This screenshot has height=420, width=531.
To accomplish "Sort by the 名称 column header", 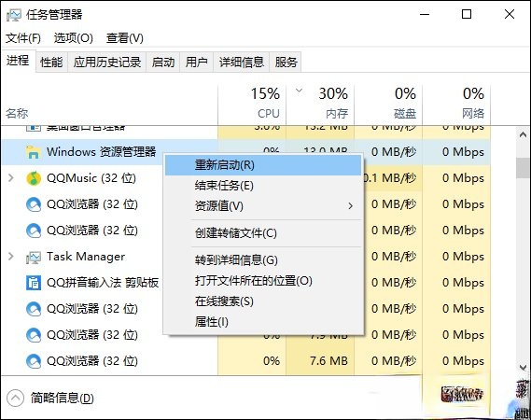I will click(x=109, y=105).
